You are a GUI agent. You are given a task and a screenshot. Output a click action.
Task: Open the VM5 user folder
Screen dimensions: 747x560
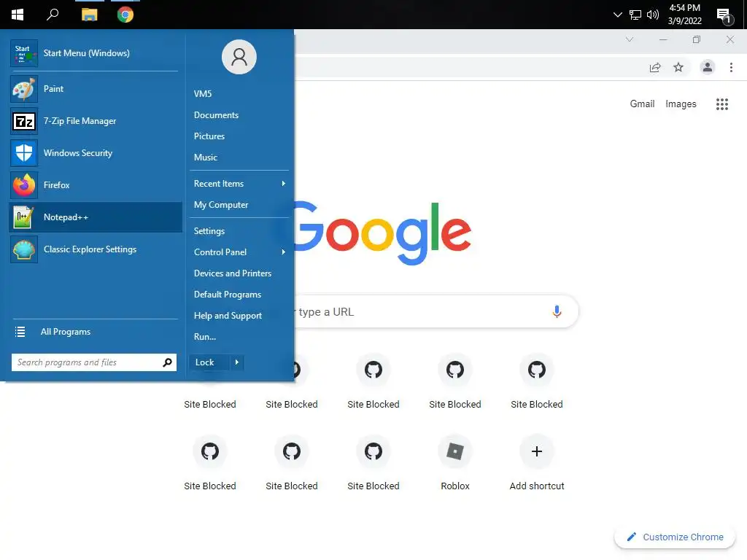click(x=239, y=94)
